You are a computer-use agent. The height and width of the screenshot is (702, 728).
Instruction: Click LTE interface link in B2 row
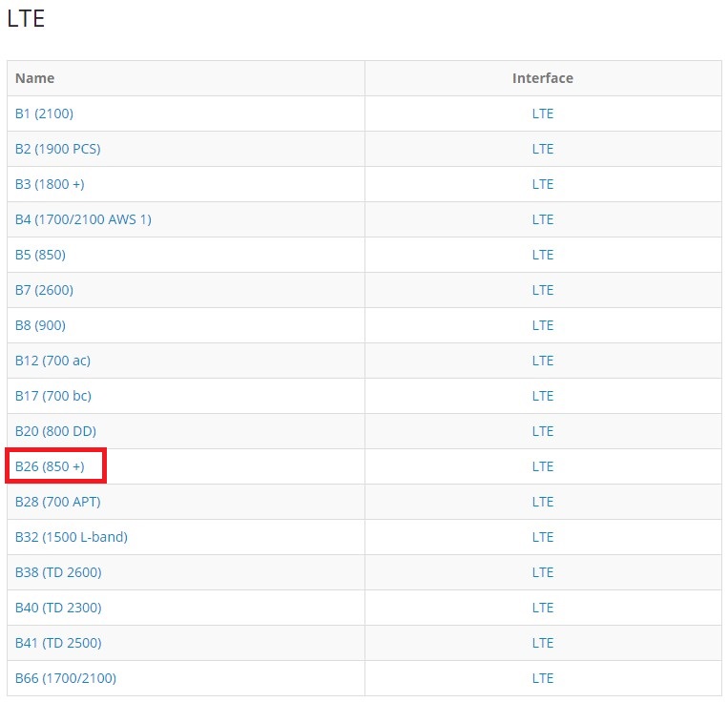pos(543,149)
